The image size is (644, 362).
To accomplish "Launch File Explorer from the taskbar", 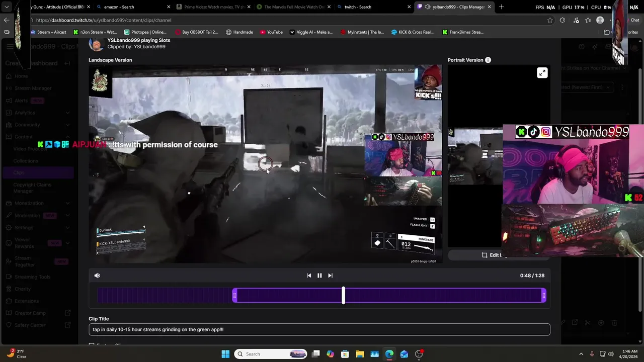I will point(360,354).
